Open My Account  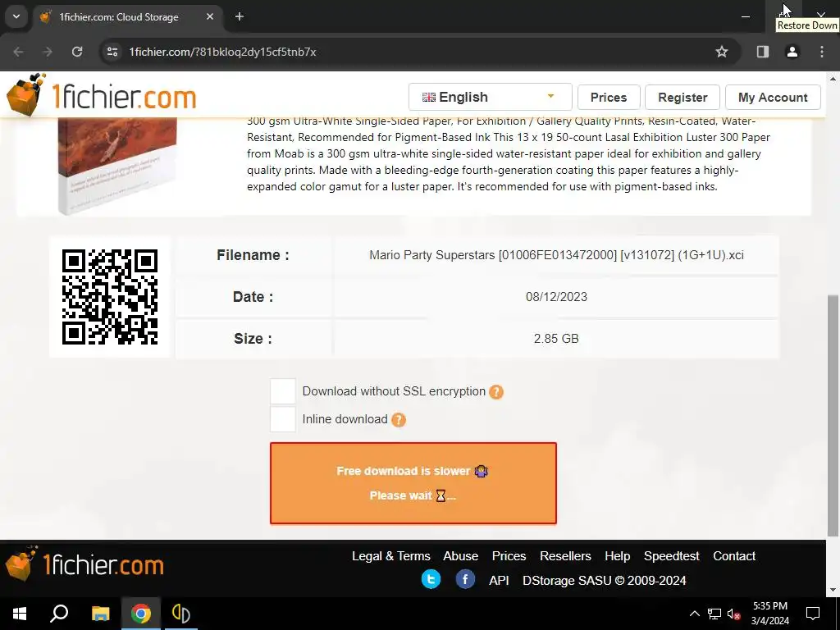pos(773,98)
